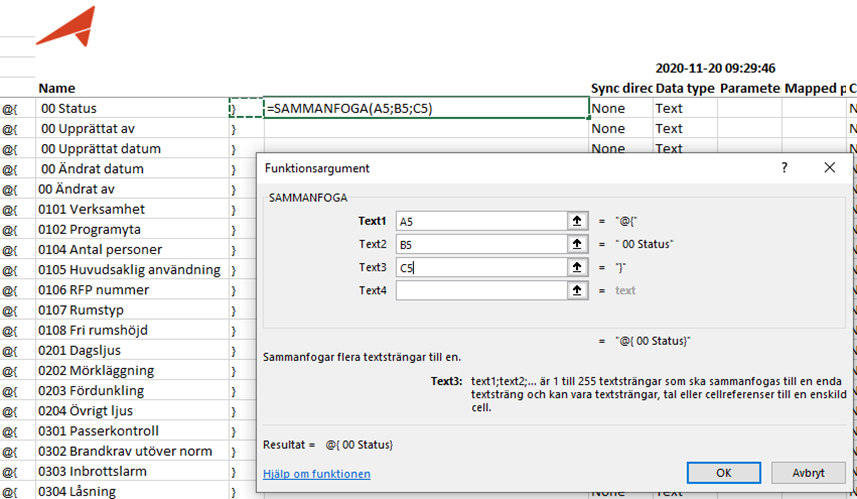The height and width of the screenshot is (499, 857).
Task: Select the '@{' cell beside 00 Status
Action: pos(17,108)
